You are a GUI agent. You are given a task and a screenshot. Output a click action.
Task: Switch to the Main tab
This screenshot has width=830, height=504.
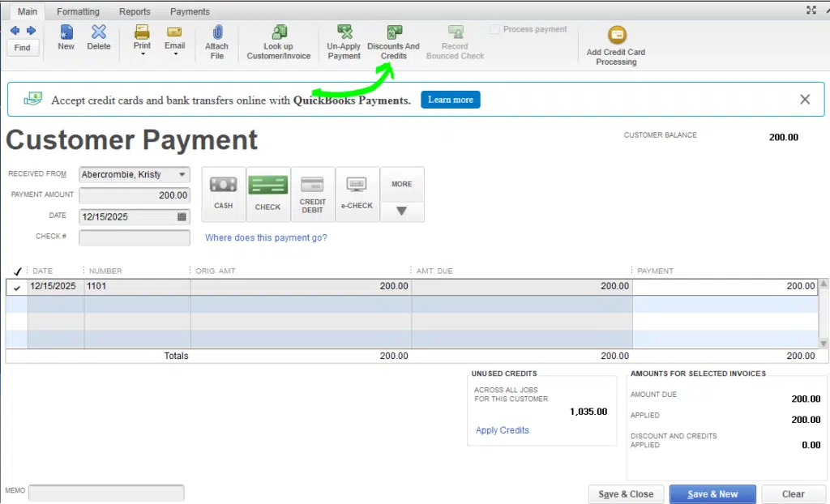click(28, 11)
